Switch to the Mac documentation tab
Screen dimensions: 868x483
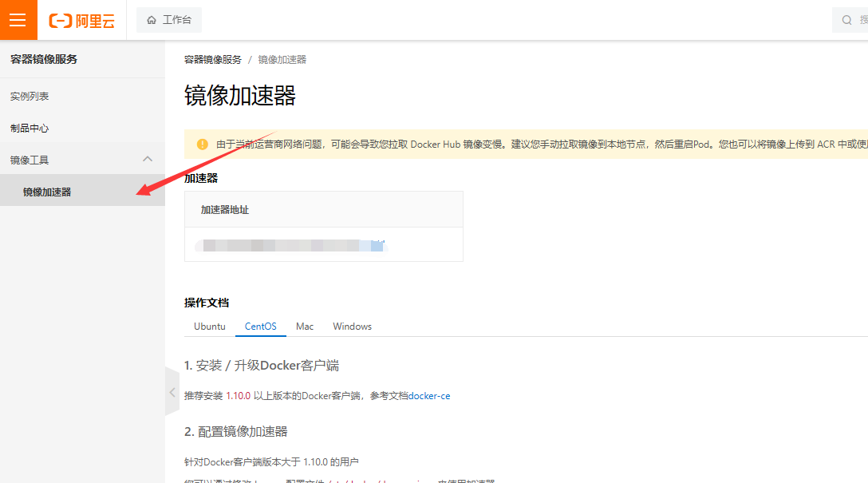pos(305,327)
